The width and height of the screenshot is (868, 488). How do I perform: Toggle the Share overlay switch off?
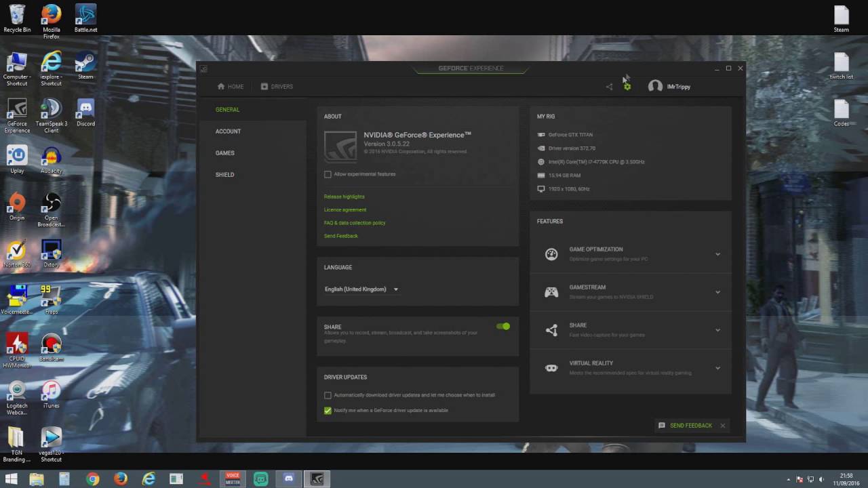pyautogui.click(x=503, y=327)
